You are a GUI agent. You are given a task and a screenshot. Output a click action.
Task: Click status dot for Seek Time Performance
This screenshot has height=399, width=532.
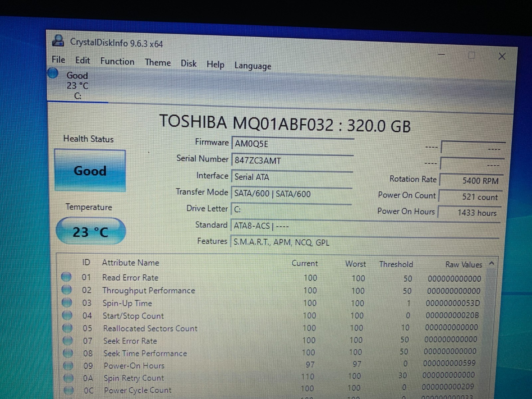(x=68, y=353)
